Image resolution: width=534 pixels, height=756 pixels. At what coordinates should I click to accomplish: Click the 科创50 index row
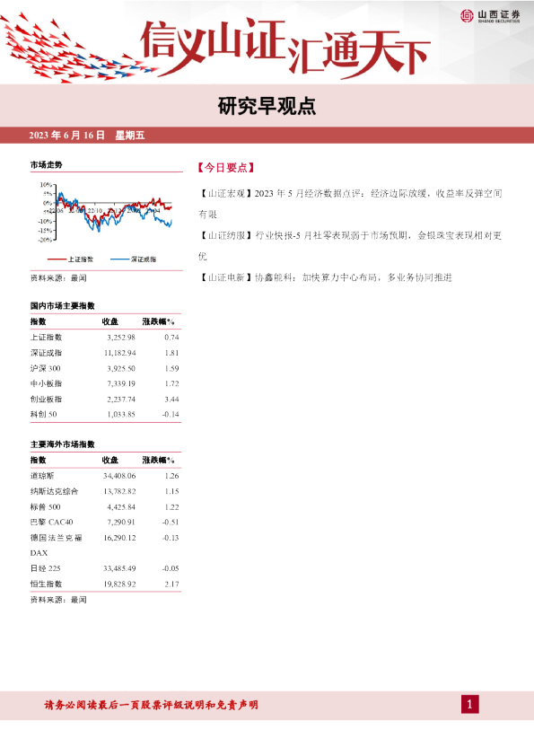coord(105,414)
